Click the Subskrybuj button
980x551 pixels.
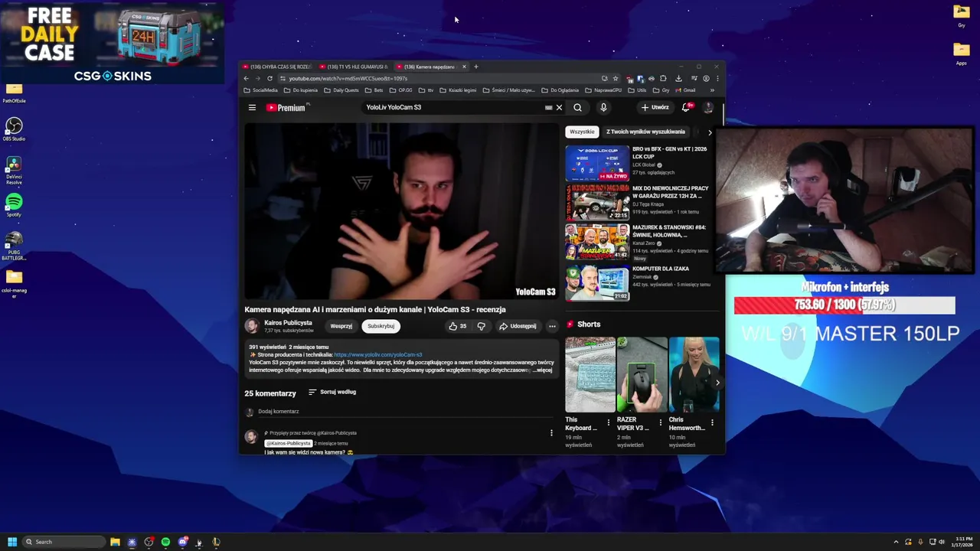381,326
